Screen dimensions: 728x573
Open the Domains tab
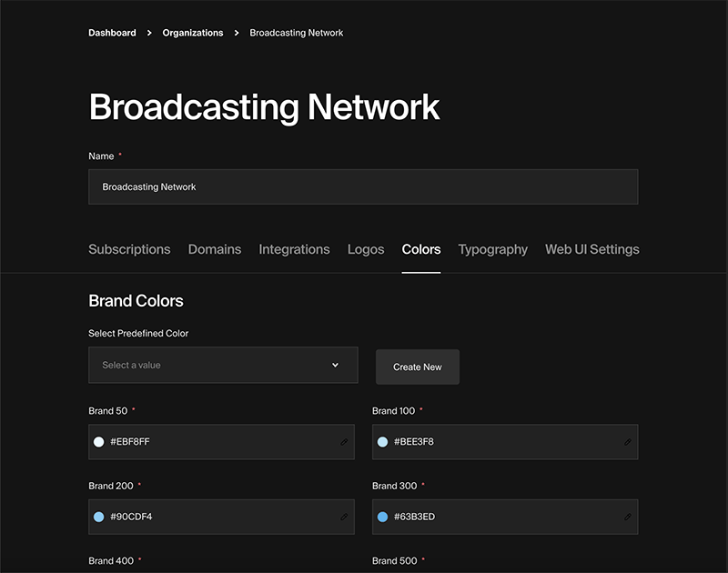tap(215, 249)
